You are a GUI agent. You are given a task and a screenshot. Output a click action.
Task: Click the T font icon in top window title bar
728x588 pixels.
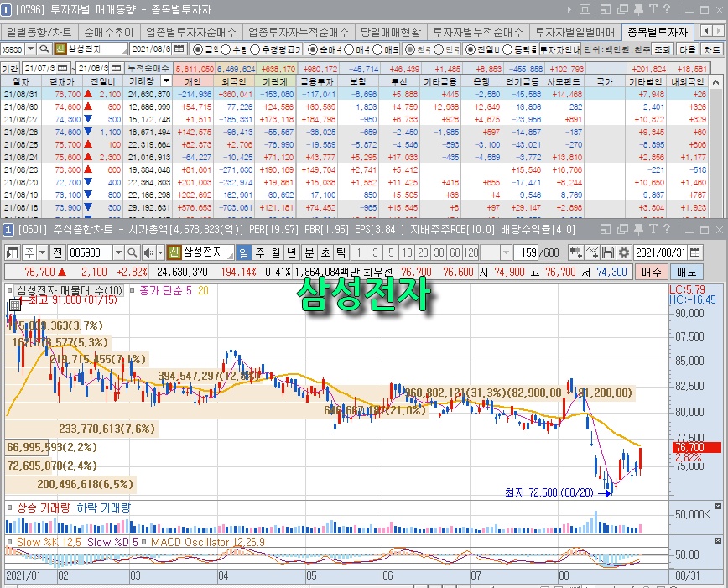tap(653, 10)
